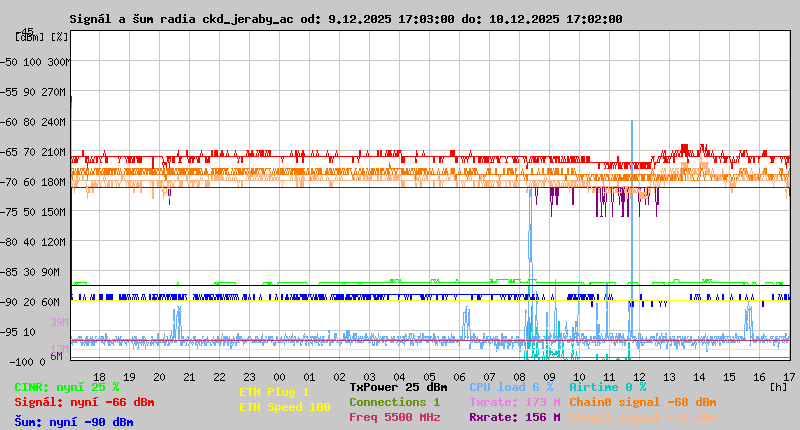
Task: Click the purple '6M' axis marker
Action: 56,356
